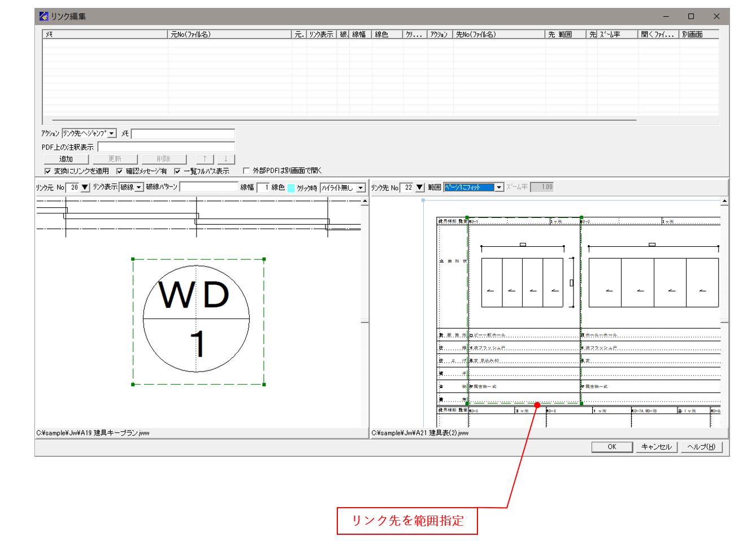Image resolution: width=756 pixels, height=541 pixels.
Task: Toggle 変換にリンクを適用 checkbox
Action: 48,171
